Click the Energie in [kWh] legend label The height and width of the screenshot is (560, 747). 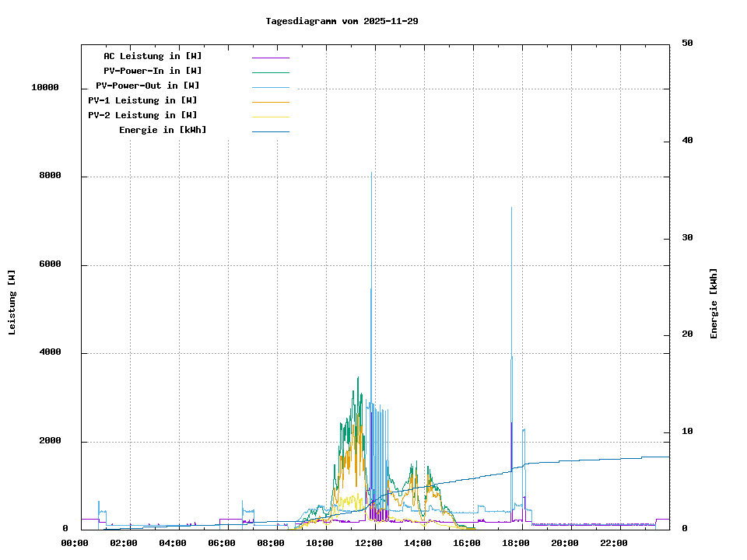(x=163, y=130)
